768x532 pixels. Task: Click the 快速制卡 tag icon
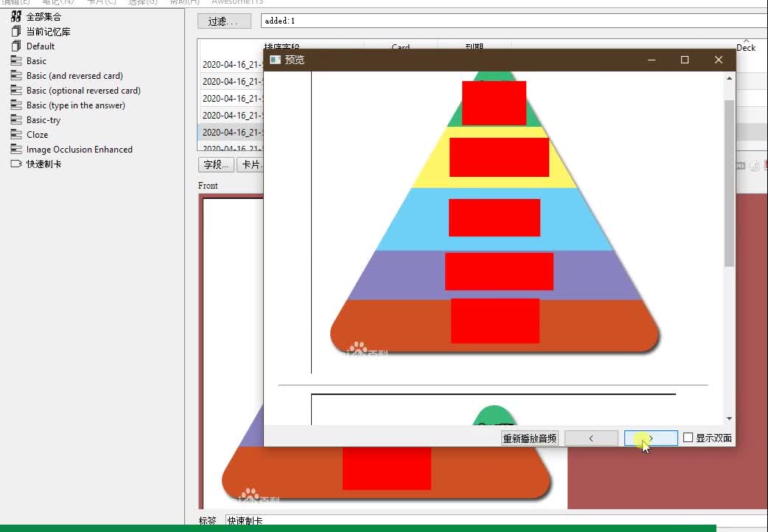point(16,164)
